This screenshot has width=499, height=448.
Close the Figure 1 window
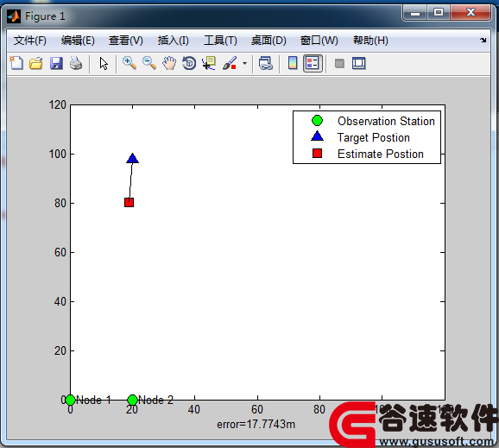(x=471, y=13)
